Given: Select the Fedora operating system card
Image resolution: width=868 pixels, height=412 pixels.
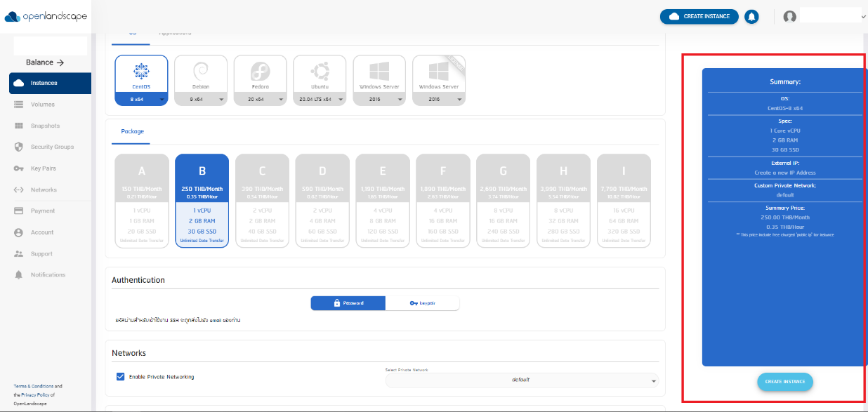Looking at the screenshot, I should (260, 74).
